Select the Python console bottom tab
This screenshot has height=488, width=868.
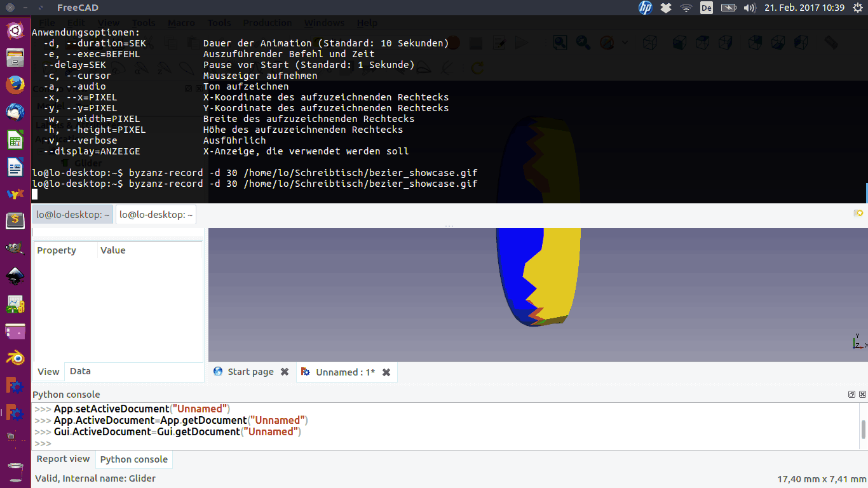[x=134, y=459]
